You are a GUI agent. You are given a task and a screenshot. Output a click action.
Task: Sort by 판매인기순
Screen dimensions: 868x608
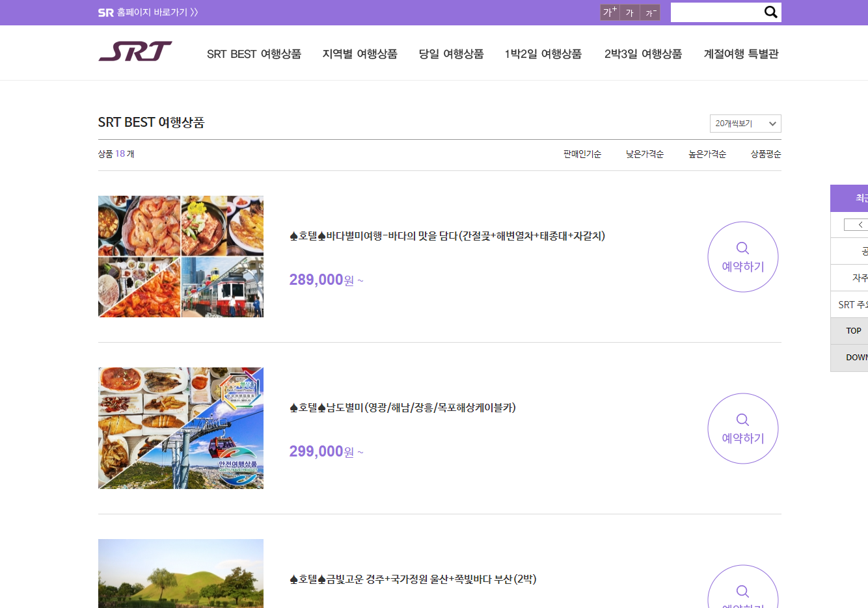click(582, 154)
